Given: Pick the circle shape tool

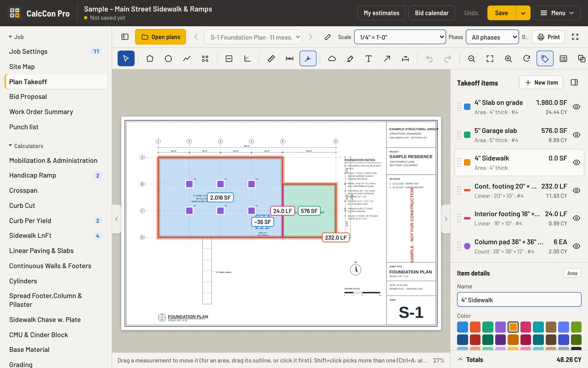Looking at the screenshot, I should click(x=168, y=59).
